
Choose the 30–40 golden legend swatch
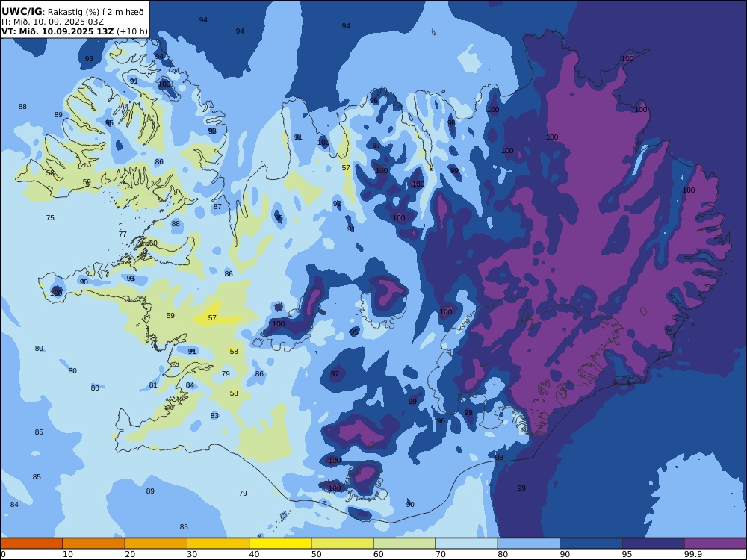pos(218,544)
